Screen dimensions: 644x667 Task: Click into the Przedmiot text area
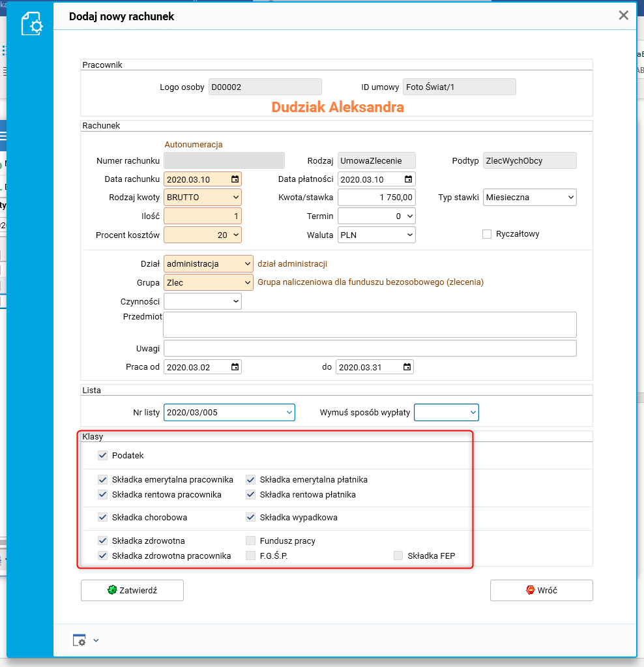(370, 325)
